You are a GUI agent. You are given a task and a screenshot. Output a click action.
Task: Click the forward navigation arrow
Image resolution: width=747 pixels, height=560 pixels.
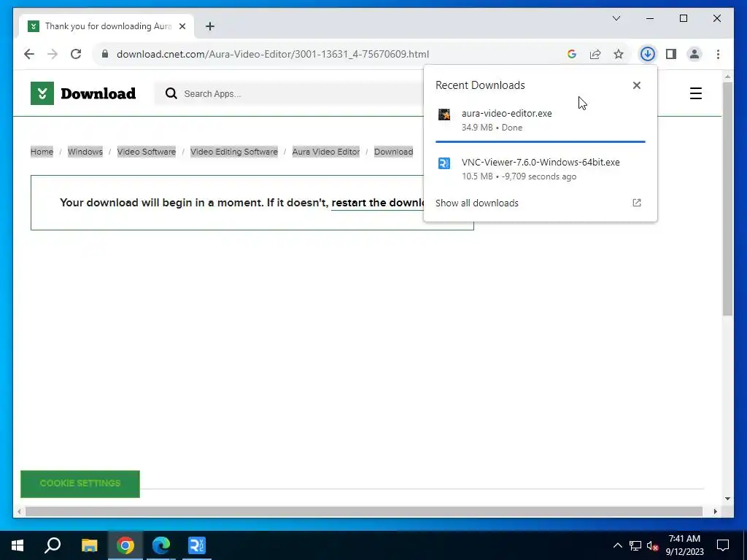pos(53,54)
